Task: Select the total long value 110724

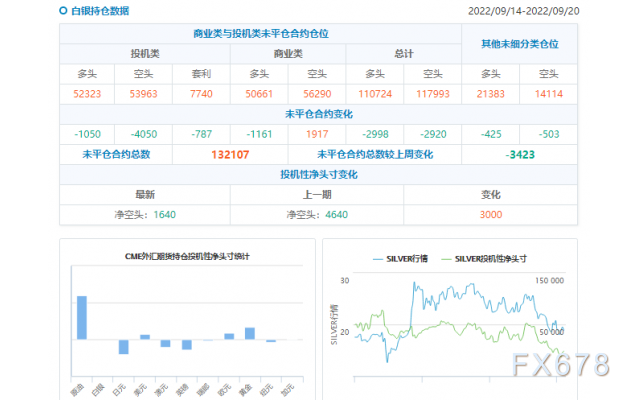Action: click(375, 94)
